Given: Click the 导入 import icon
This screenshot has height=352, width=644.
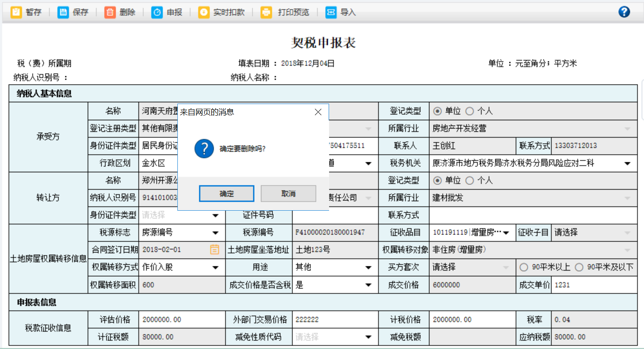Looking at the screenshot, I should (331, 12).
